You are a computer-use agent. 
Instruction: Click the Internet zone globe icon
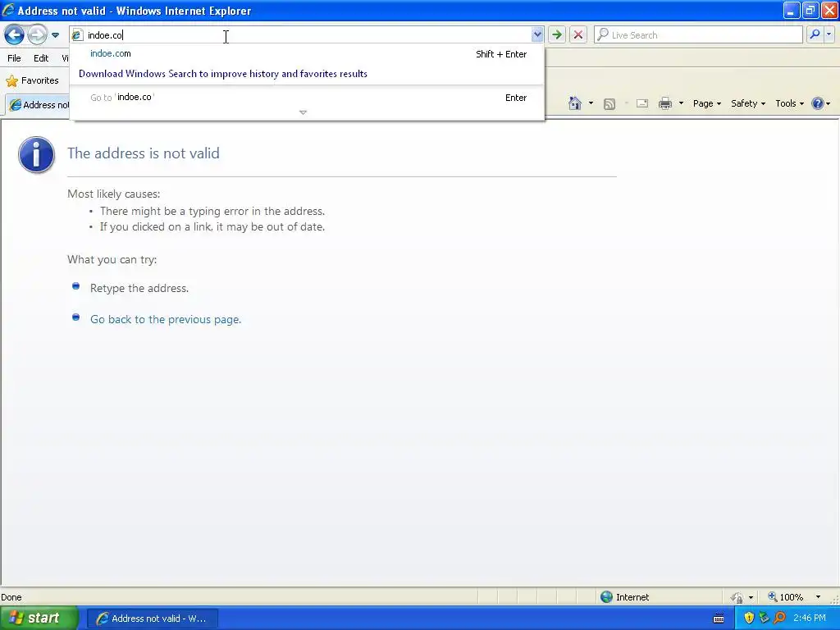coord(606,597)
